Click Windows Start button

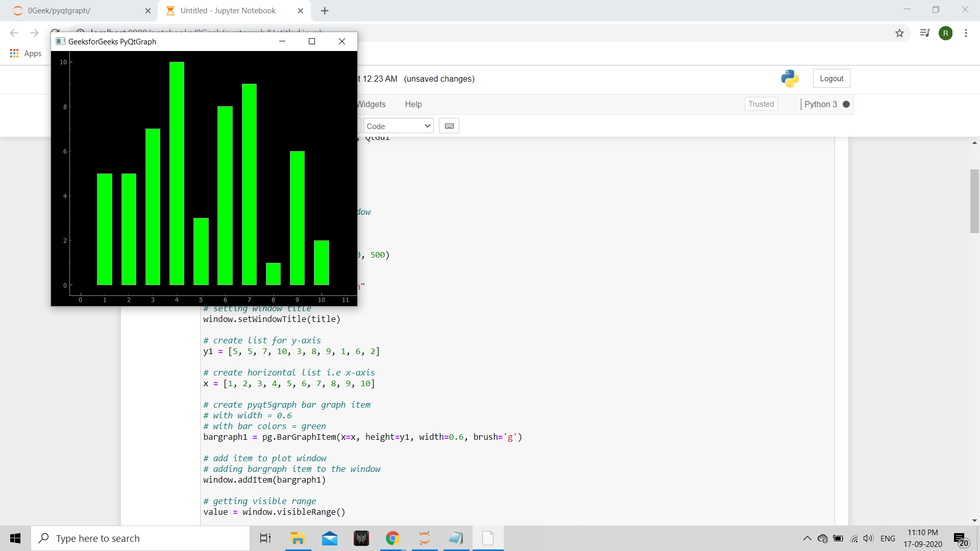click(x=15, y=538)
